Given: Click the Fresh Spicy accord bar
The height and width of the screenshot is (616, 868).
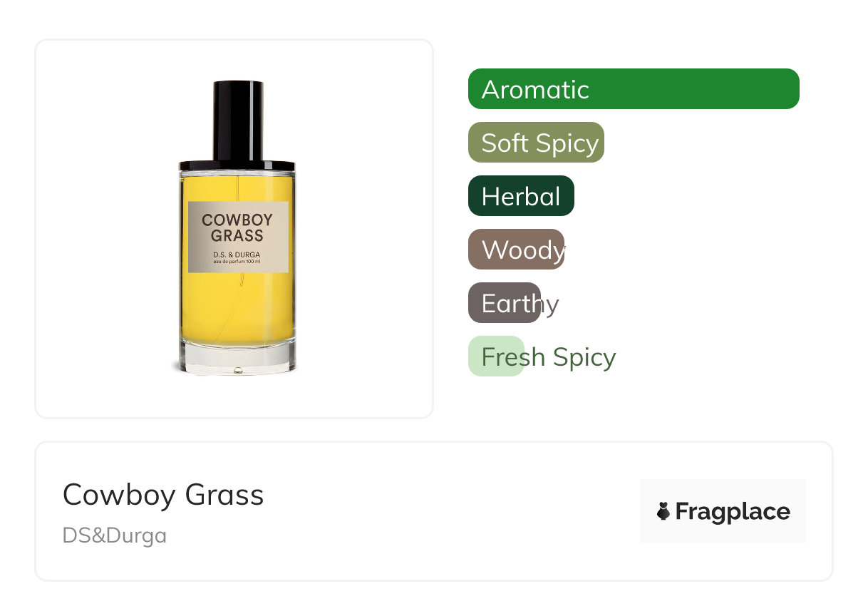Looking at the screenshot, I should (496, 356).
